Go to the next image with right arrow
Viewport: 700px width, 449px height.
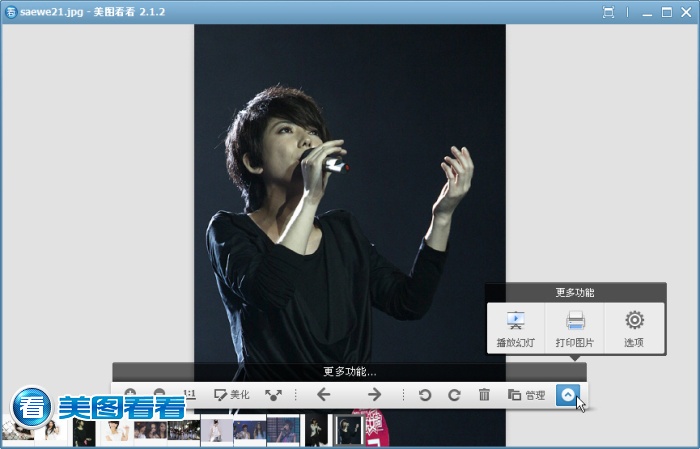374,395
